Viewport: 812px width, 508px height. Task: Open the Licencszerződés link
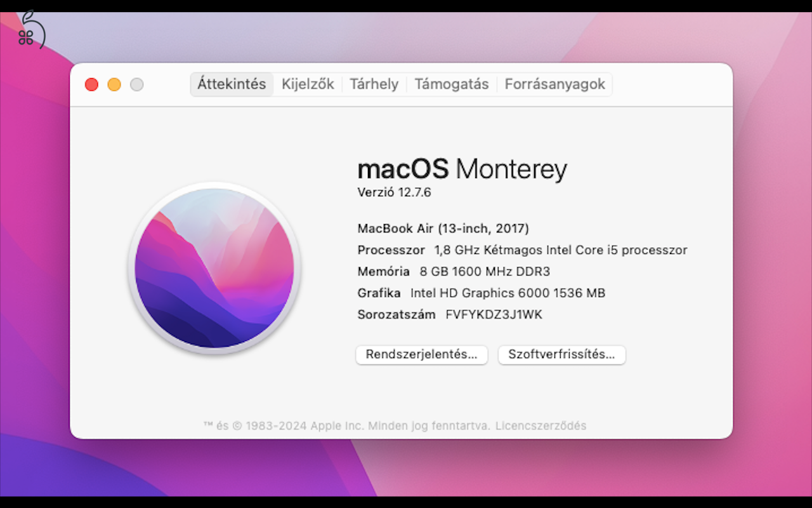point(541,425)
